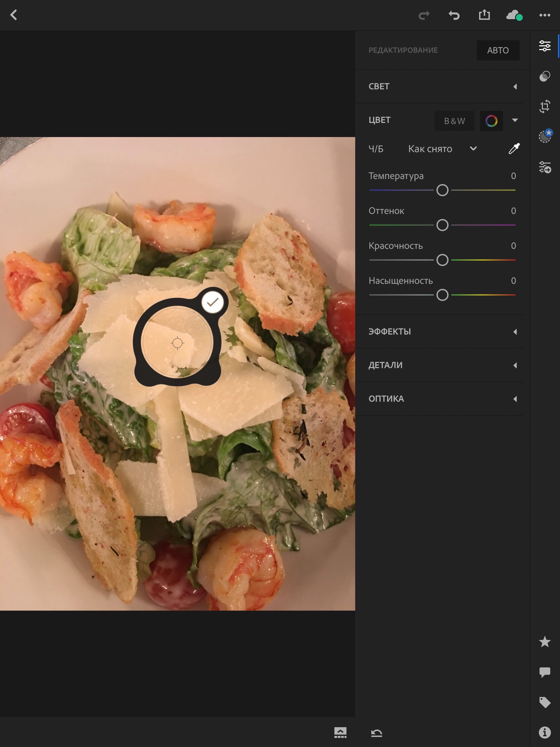Select the Edit sliders tool icon
This screenshot has width=560, height=747.
point(545,46)
